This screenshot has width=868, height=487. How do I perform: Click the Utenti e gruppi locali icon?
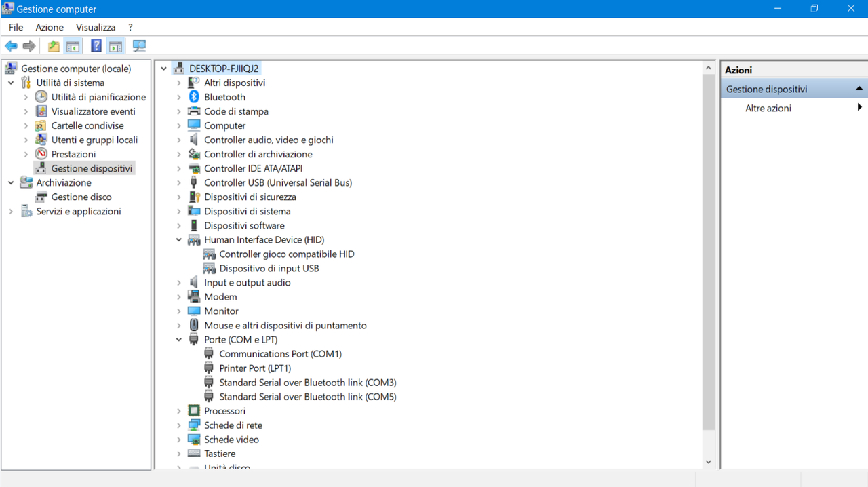tap(41, 140)
